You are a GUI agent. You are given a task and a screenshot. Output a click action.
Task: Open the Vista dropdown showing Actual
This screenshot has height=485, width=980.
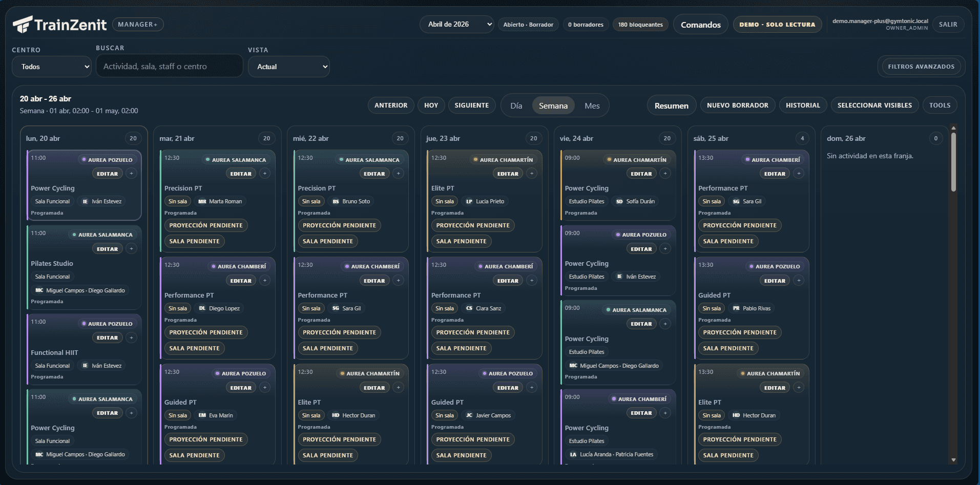tap(289, 67)
